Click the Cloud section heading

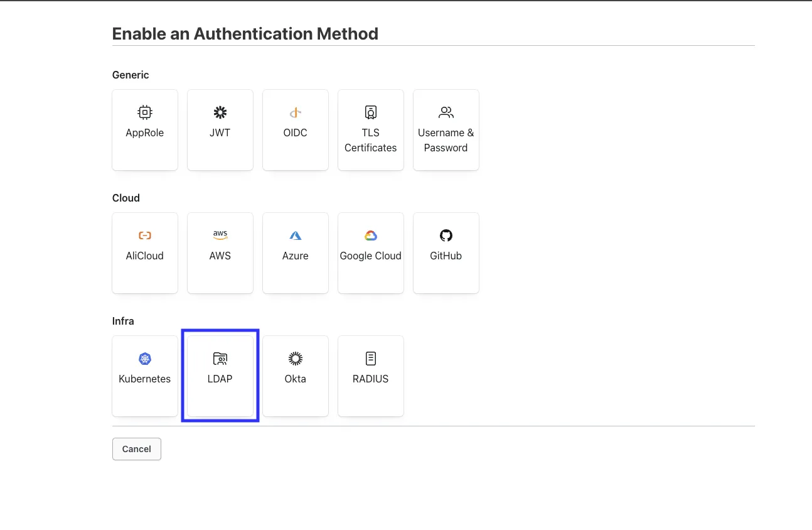tap(126, 198)
